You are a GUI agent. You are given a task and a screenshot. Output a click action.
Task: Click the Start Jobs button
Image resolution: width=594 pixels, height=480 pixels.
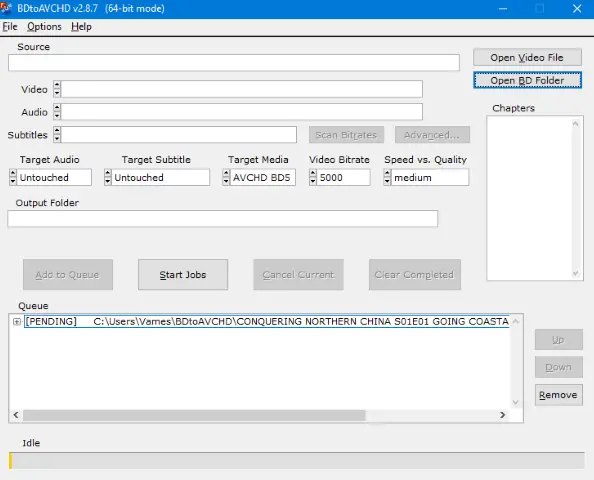(183, 275)
